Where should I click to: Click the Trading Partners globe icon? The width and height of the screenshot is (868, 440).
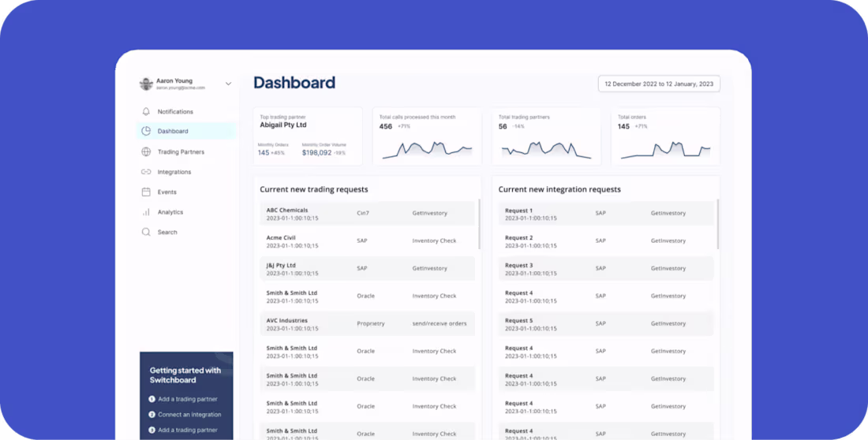click(x=146, y=151)
